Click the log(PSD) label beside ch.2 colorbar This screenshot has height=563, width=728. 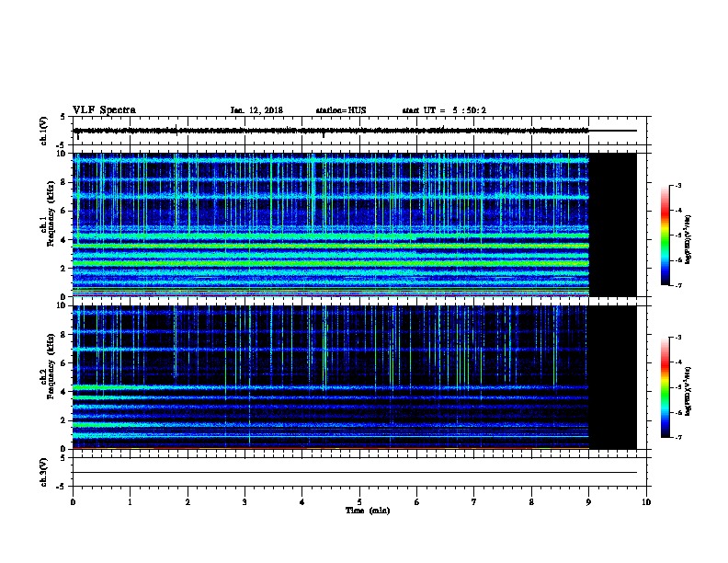point(688,391)
